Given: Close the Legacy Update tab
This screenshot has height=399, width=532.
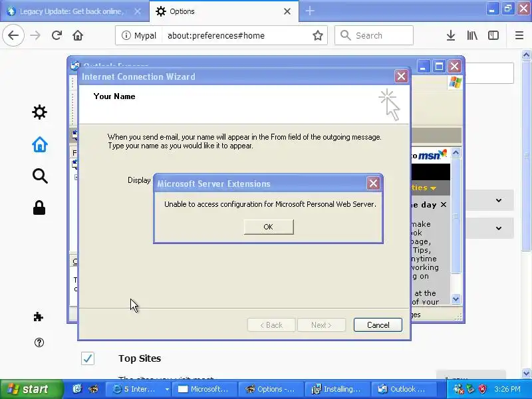Looking at the screenshot, I should (x=138, y=11).
